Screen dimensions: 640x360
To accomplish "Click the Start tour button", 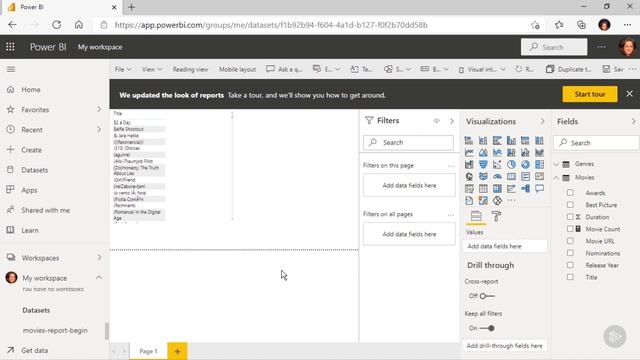I will [x=590, y=94].
